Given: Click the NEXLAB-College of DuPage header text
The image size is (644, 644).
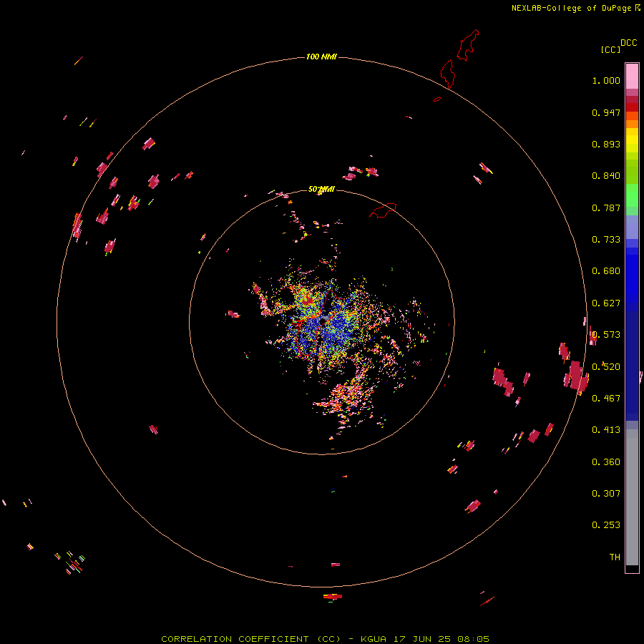Looking at the screenshot, I should [x=571, y=8].
